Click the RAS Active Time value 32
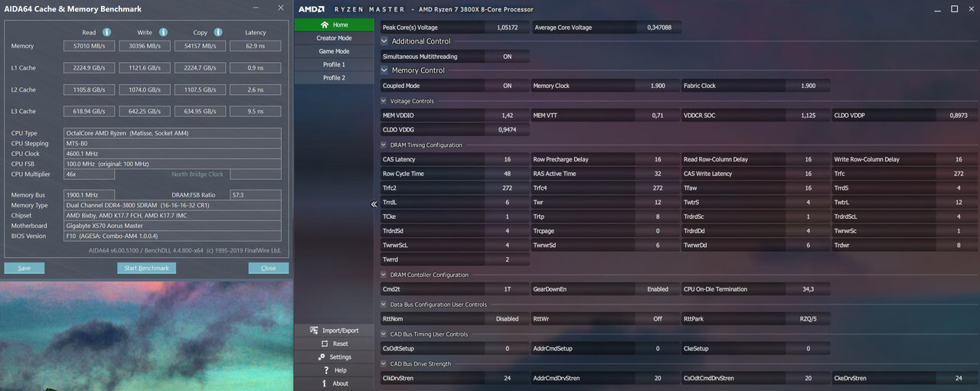 tap(658, 174)
